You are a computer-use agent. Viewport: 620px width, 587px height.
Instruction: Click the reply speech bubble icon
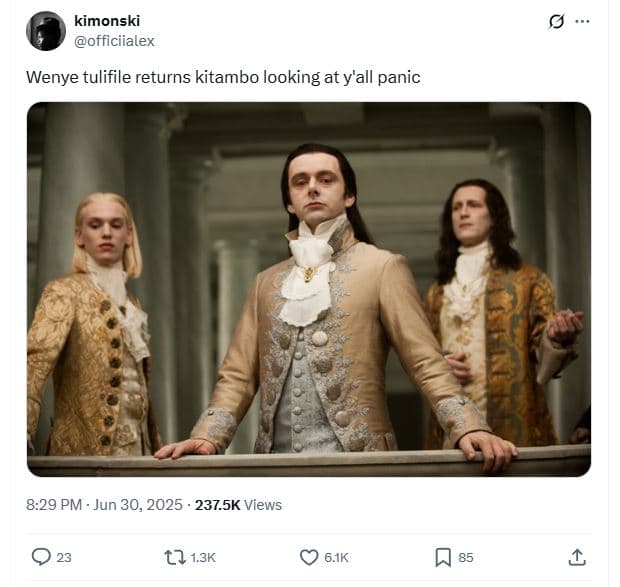pos(41,557)
